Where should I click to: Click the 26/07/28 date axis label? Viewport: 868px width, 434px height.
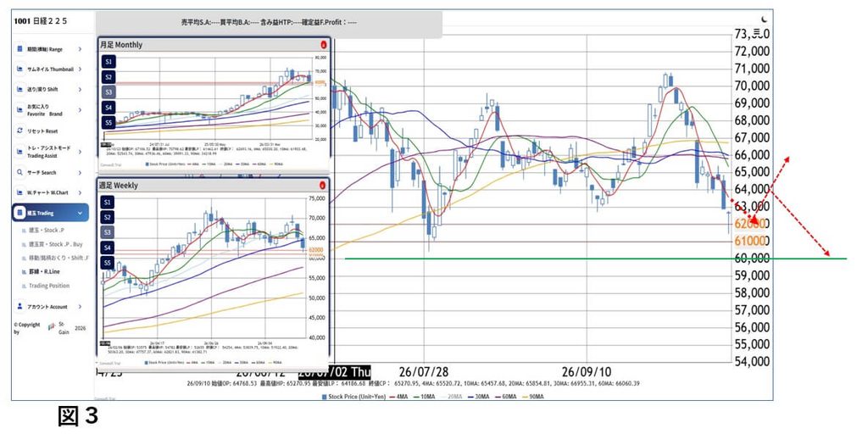pyautogui.click(x=424, y=370)
